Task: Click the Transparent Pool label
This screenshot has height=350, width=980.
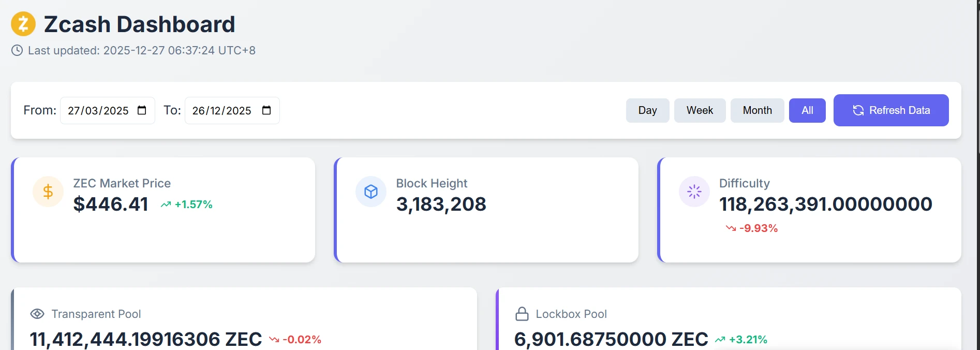Action: [96, 314]
